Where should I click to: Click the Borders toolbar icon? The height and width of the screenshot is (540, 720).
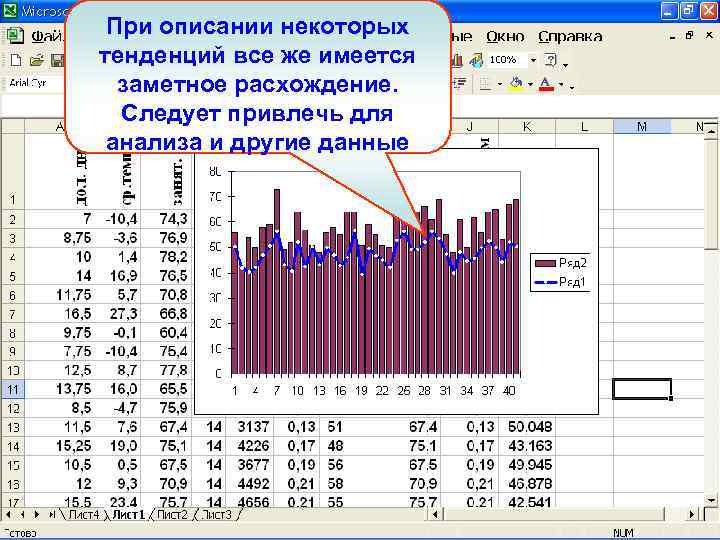pyautogui.click(x=485, y=84)
